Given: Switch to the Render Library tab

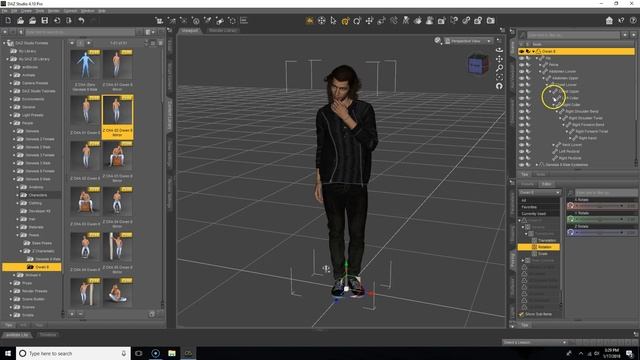Looking at the screenshot, I should [222, 31].
